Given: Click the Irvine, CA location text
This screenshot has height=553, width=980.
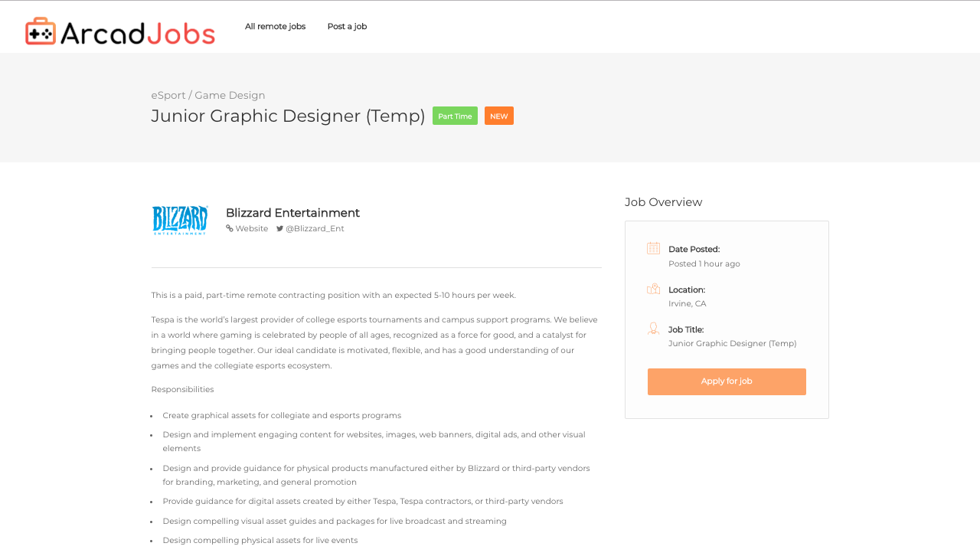Looking at the screenshot, I should 687,303.
